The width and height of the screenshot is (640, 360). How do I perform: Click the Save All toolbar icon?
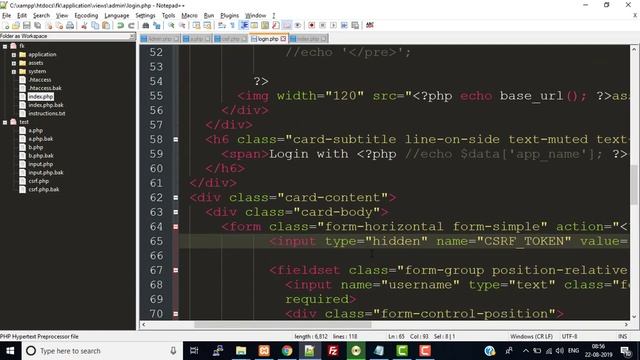pyautogui.click(x=37, y=25)
